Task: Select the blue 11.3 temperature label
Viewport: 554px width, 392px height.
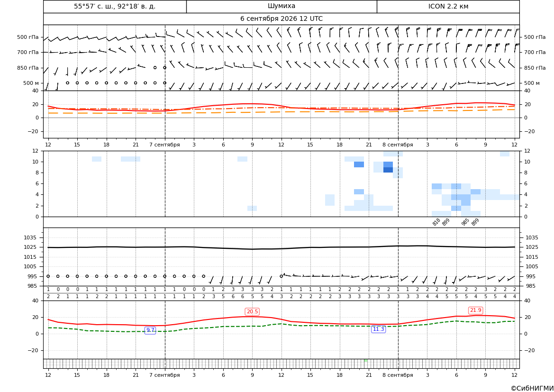Action: pyautogui.click(x=378, y=329)
